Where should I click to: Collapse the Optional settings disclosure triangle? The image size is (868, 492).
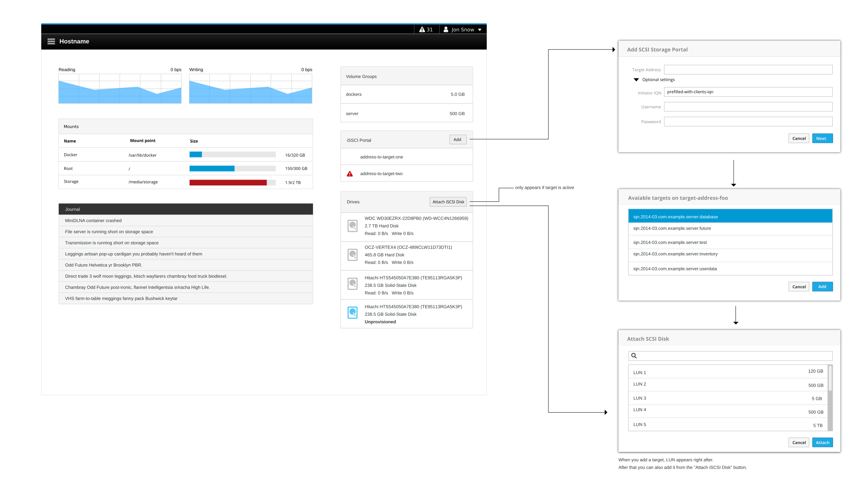point(636,80)
